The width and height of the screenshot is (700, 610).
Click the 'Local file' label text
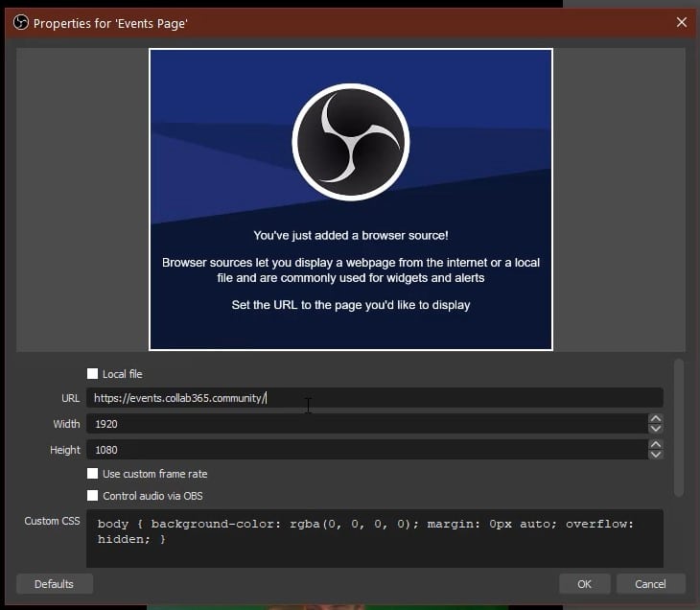click(x=123, y=374)
